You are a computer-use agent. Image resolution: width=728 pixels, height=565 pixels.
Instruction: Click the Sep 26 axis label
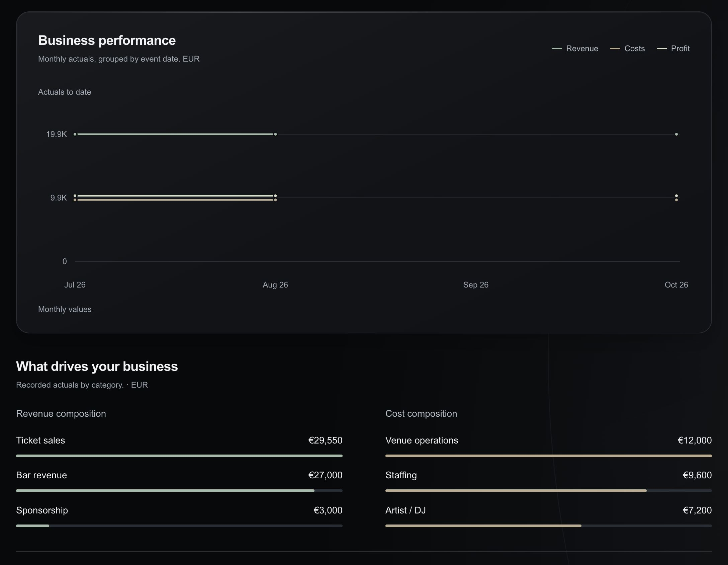pyautogui.click(x=476, y=285)
